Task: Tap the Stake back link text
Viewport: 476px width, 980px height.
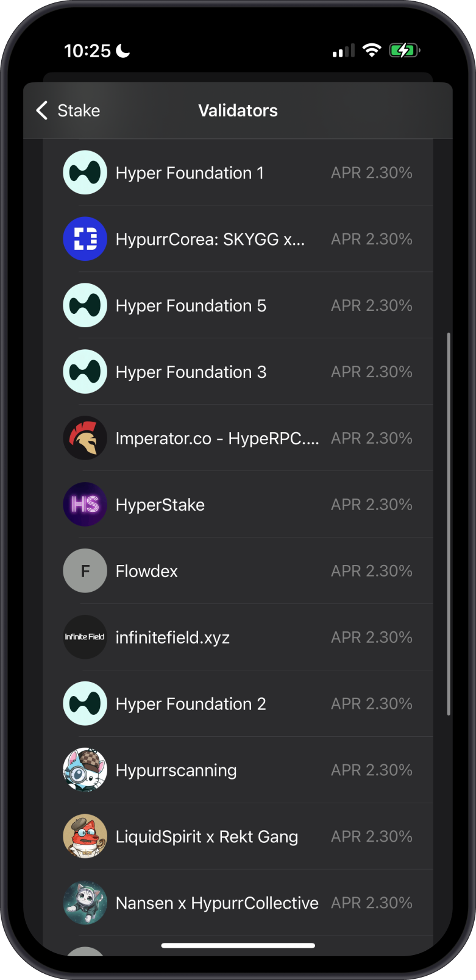Action: [79, 110]
